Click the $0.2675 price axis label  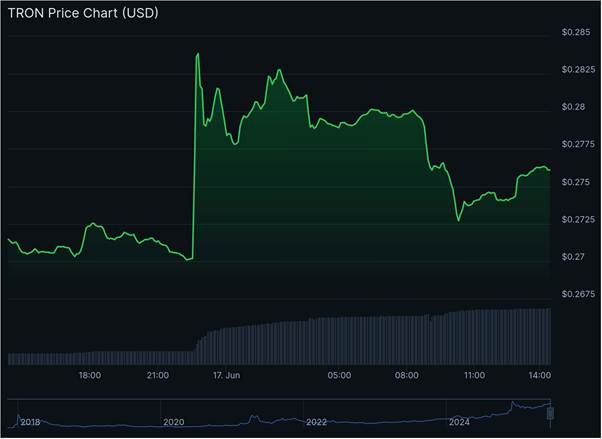[579, 294]
